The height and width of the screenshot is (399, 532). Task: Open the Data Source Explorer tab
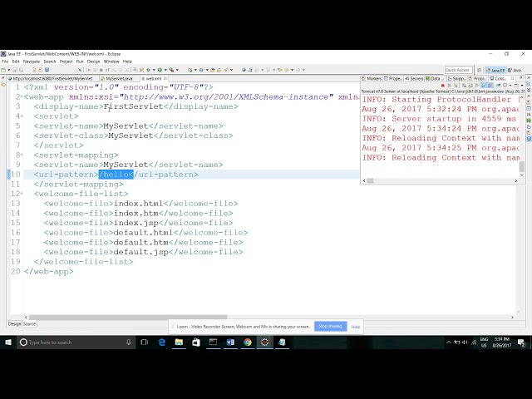(x=435, y=78)
